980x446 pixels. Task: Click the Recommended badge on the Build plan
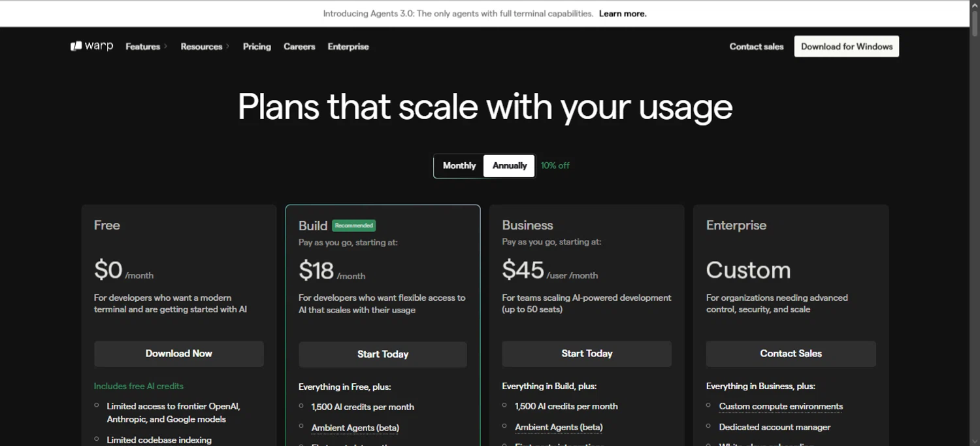tap(354, 226)
